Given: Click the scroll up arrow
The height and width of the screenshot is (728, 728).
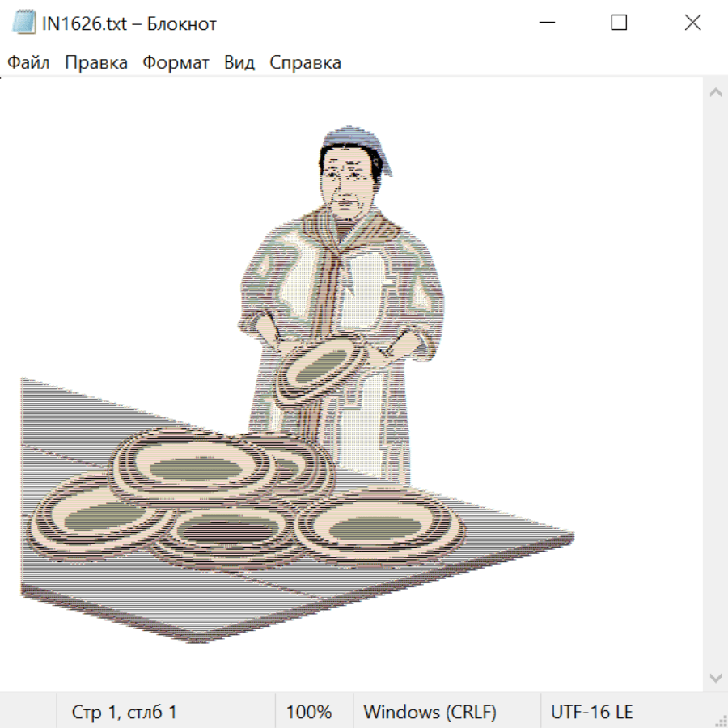Looking at the screenshot, I should [x=715, y=93].
